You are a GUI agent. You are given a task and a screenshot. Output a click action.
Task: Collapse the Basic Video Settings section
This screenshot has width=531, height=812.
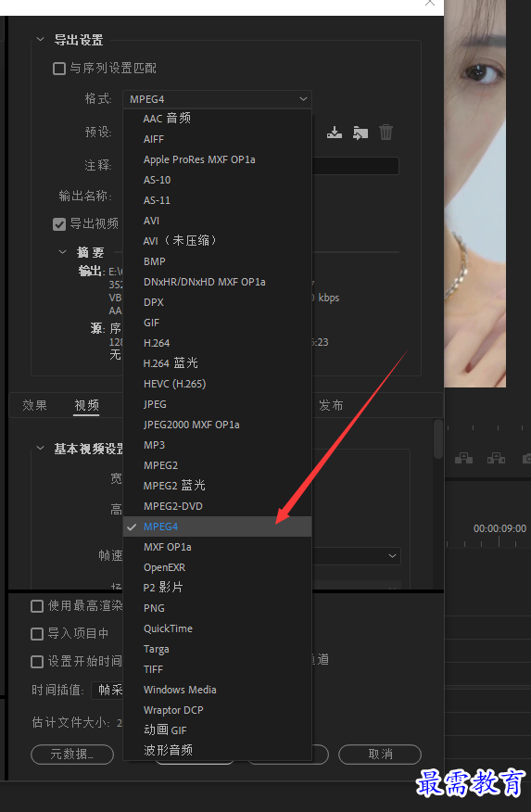[41, 448]
